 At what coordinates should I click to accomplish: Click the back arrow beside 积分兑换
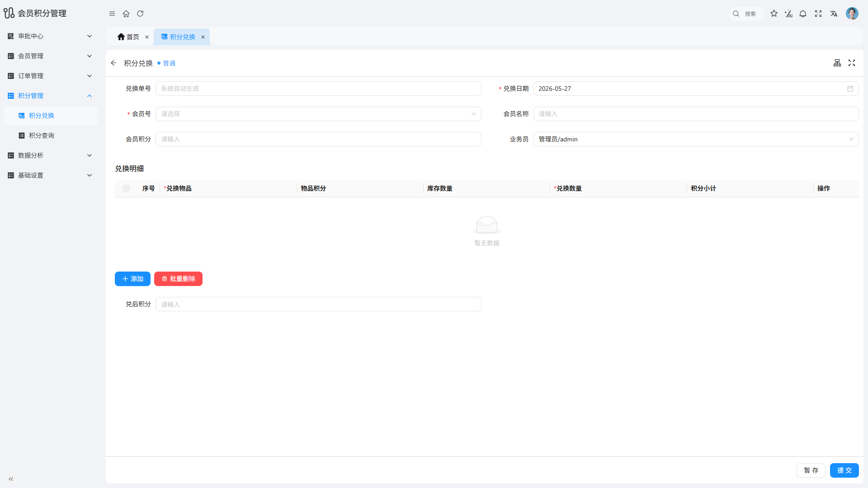click(x=113, y=63)
